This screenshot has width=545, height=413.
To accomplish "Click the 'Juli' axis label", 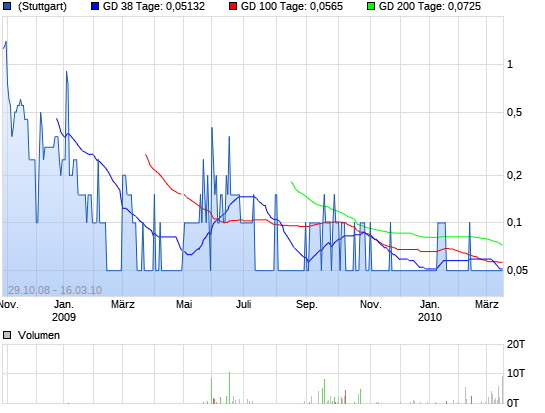I will click(243, 305).
